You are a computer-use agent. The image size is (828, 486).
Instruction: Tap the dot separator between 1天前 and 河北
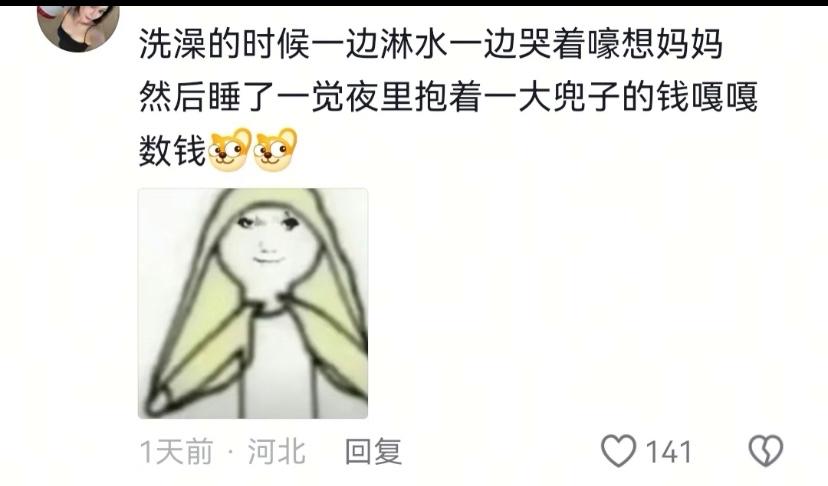tap(230, 453)
